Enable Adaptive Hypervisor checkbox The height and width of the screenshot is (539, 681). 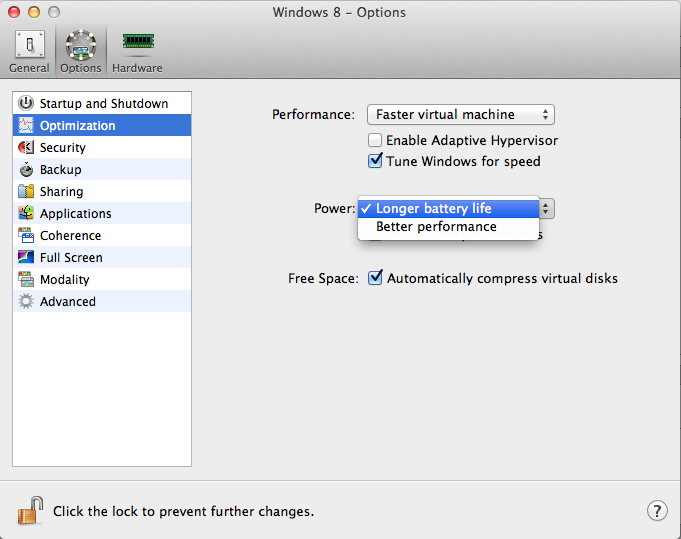[x=375, y=140]
